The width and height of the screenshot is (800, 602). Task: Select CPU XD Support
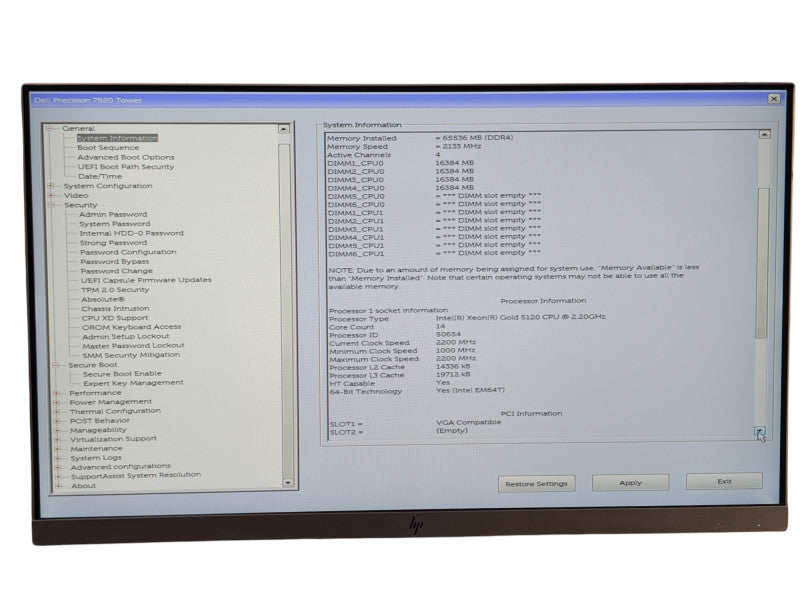click(x=115, y=318)
